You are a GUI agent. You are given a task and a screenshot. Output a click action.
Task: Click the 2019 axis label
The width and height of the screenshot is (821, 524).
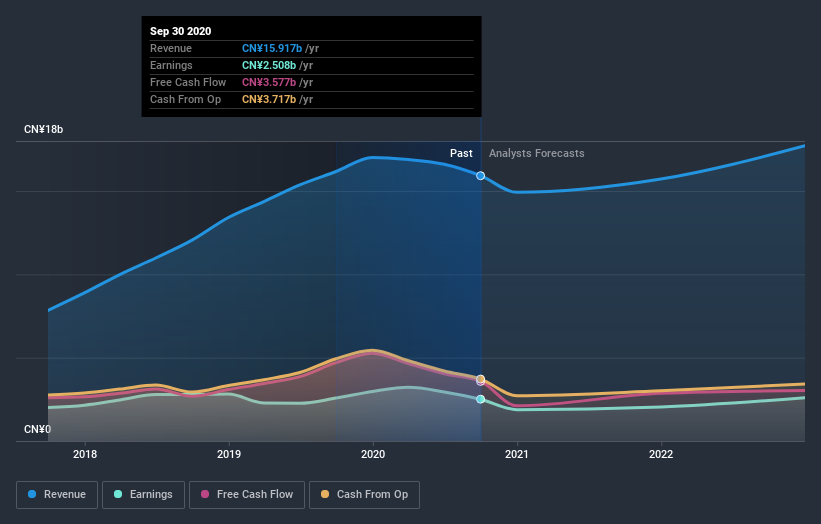229,454
